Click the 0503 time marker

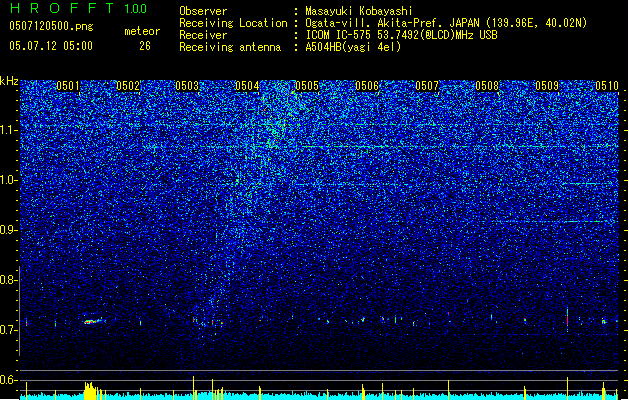point(187,86)
